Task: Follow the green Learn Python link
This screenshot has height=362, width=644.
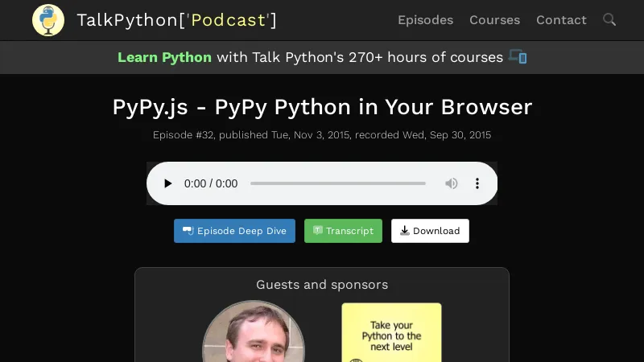Action: pyautogui.click(x=164, y=57)
